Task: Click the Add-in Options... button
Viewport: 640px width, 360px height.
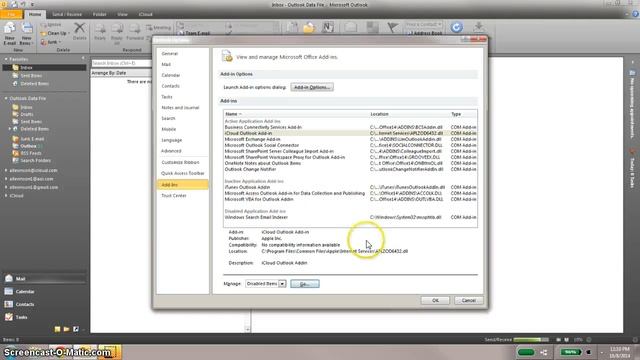Action: 312,87
